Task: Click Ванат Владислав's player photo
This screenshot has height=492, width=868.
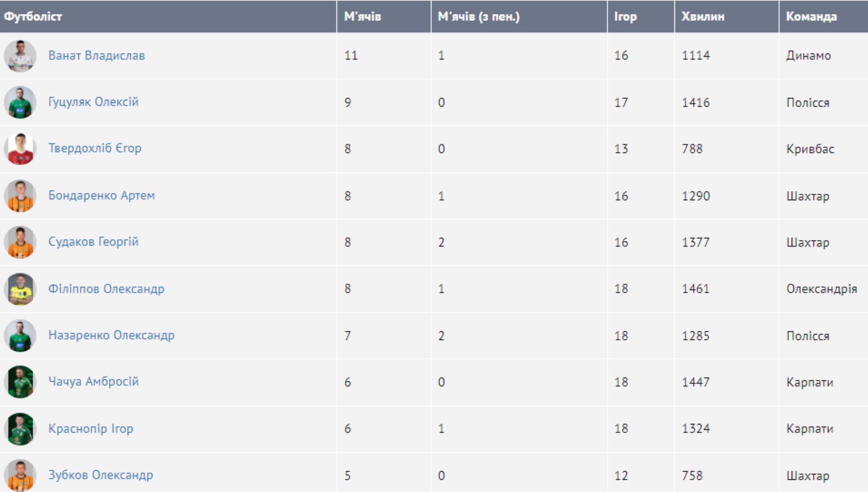Action: pyautogui.click(x=20, y=56)
